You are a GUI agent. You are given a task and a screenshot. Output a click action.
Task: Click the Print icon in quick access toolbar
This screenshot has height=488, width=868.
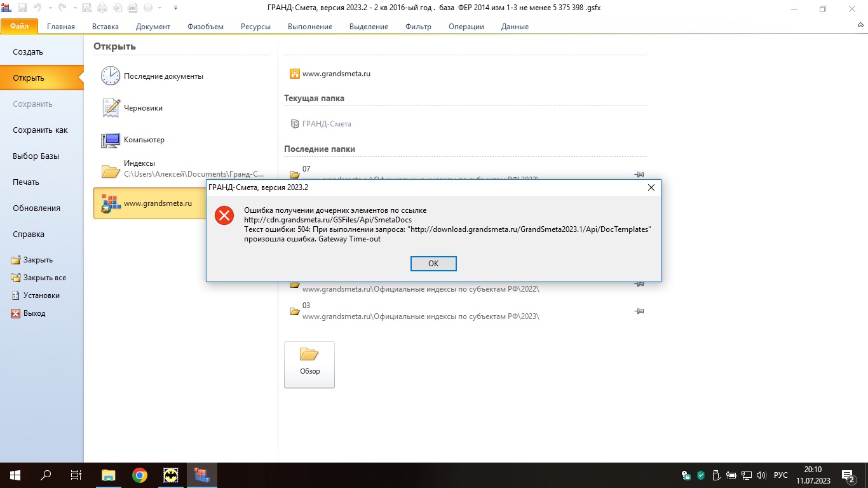[x=102, y=8]
